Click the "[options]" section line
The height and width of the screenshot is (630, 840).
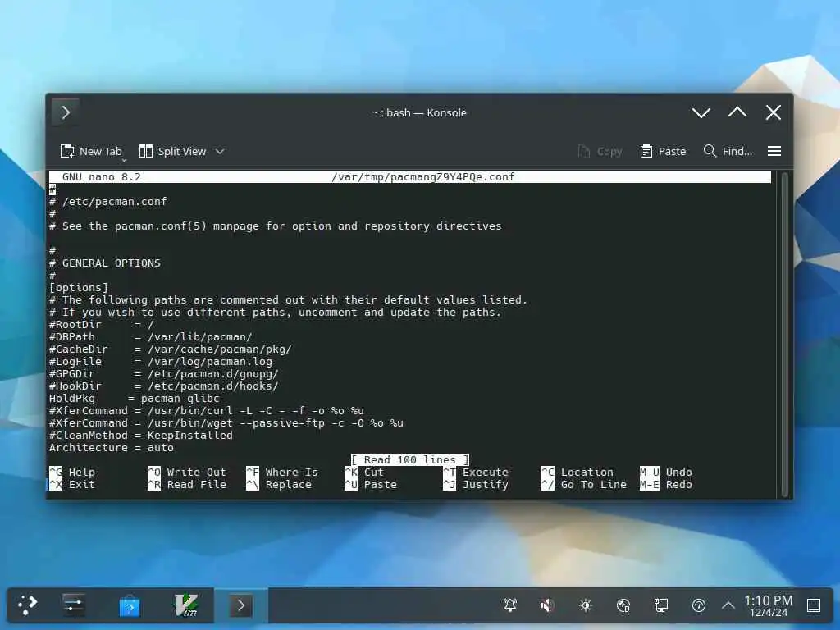tap(78, 288)
